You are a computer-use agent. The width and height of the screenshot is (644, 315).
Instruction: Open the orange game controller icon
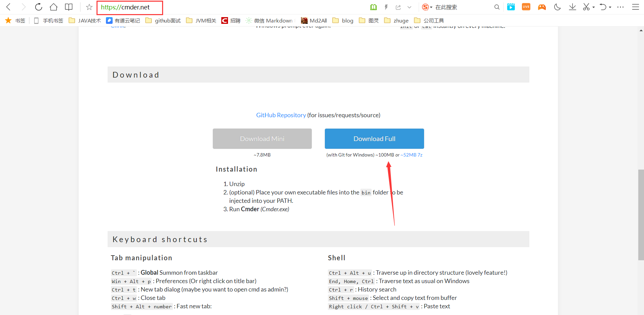542,7
